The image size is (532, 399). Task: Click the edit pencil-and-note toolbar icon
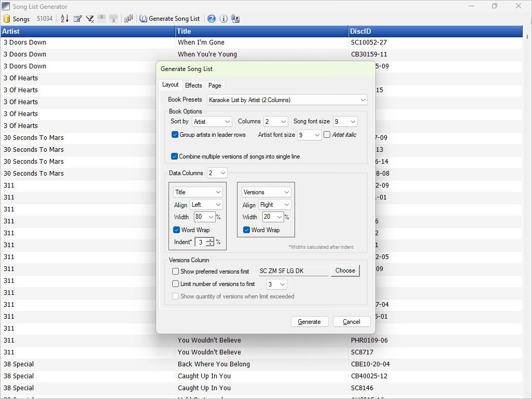tap(78, 19)
